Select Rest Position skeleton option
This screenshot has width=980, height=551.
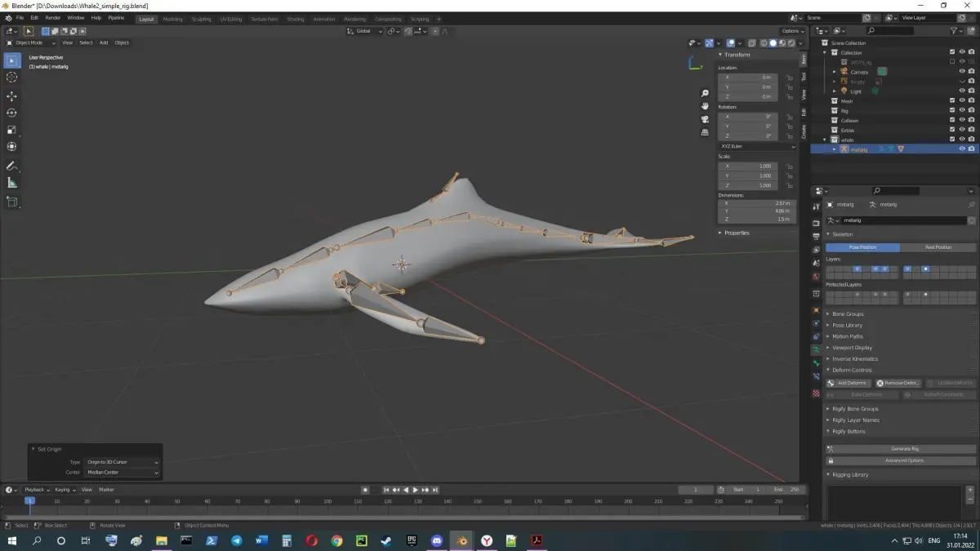(938, 247)
